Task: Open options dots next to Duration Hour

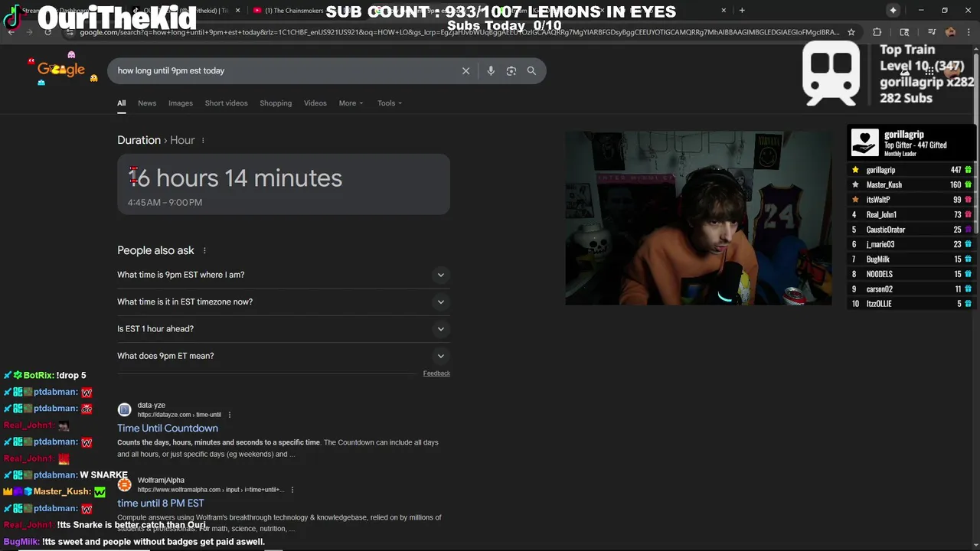Action: tap(203, 140)
